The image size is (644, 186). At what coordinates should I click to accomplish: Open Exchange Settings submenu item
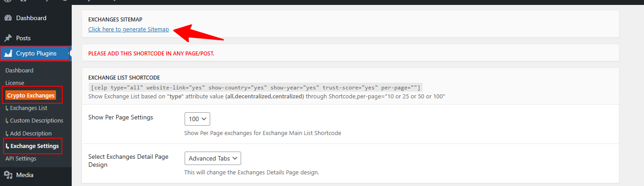tap(32, 146)
